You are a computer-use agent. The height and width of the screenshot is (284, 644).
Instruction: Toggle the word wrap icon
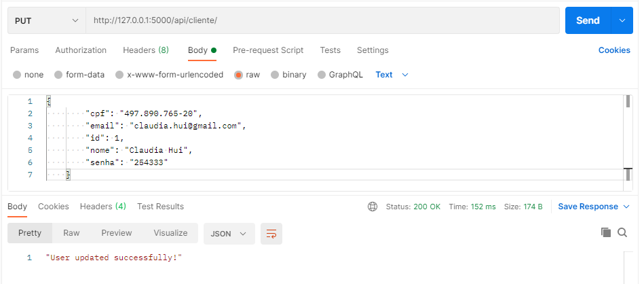tap(271, 234)
